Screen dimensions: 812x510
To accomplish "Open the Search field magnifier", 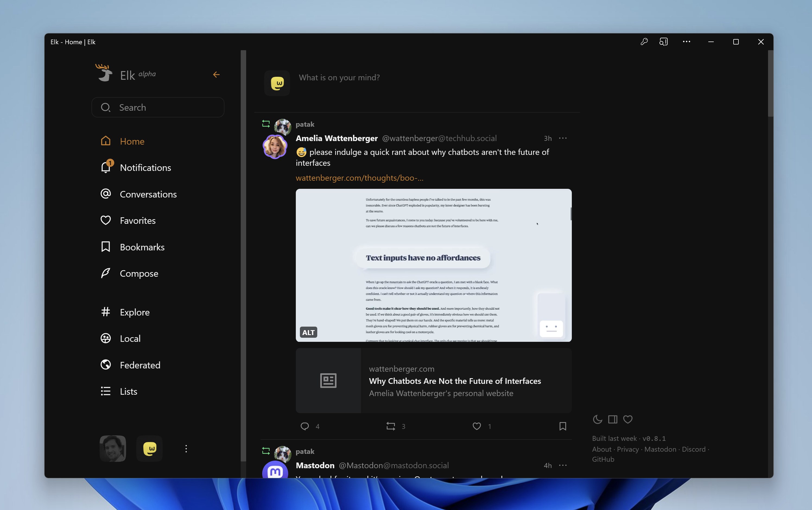I will tap(106, 107).
